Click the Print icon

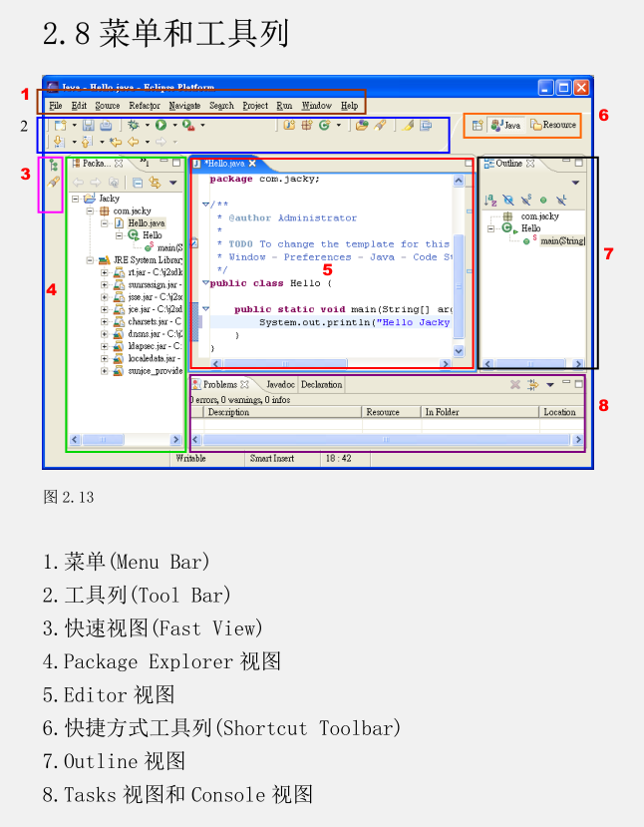(x=106, y=125)
